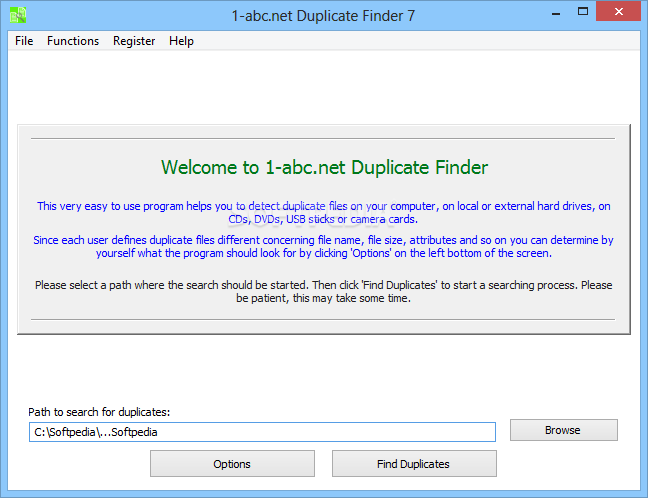
Task: Click the Browse button
Action: click(x=564, y=430)
